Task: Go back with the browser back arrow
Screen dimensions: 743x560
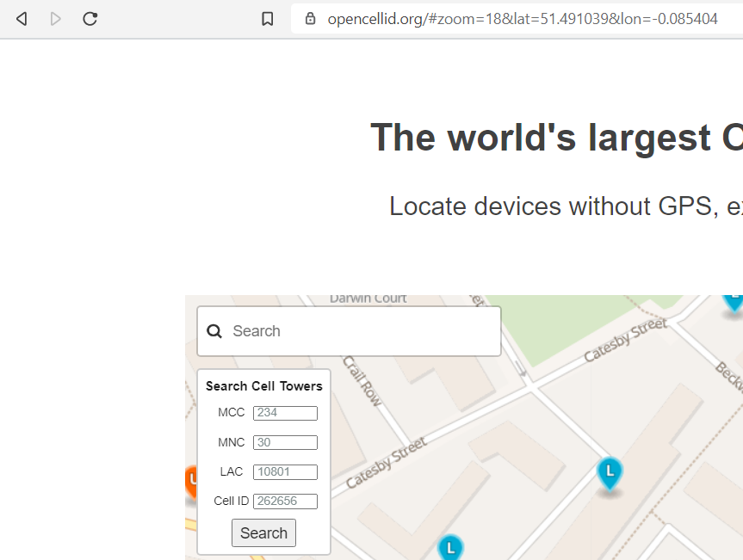Action: [x=22, y=19]
